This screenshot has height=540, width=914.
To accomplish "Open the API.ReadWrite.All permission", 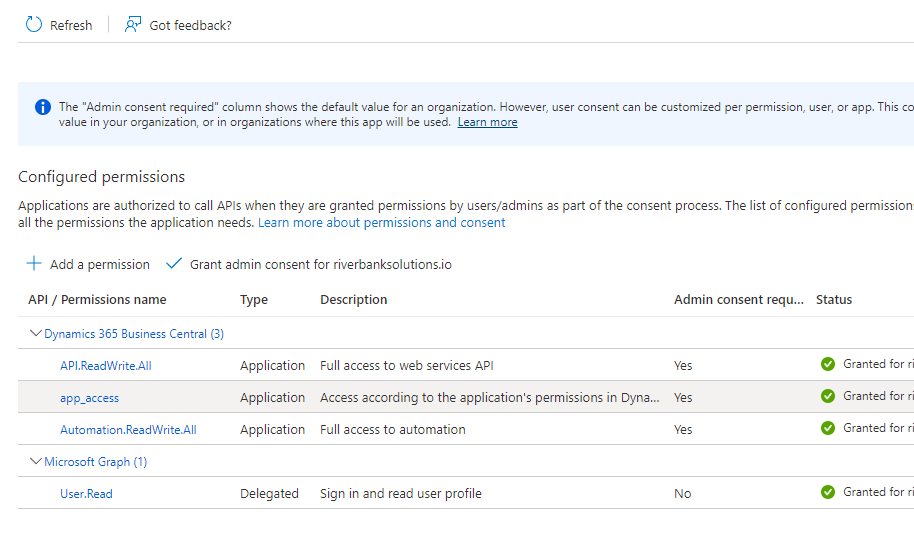I will coord(106,366).
